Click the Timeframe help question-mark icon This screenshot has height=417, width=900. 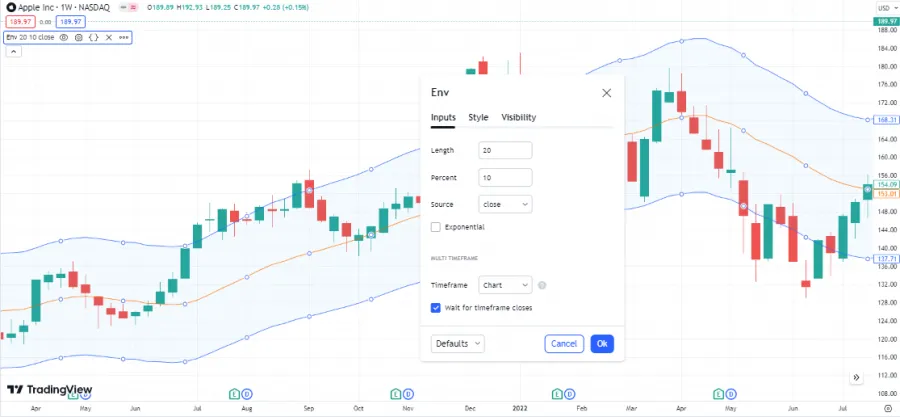[x=541, y=285]
